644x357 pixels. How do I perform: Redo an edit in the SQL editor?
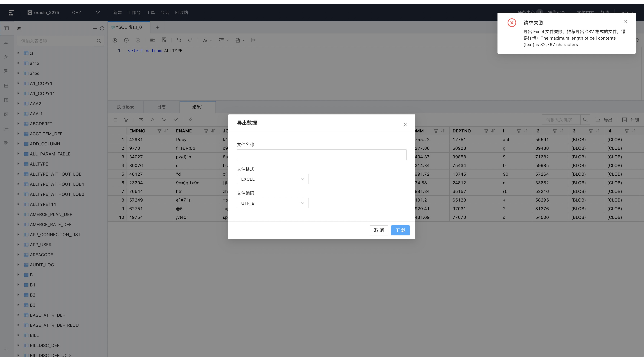pyautogui.click(x=190, y=40)
